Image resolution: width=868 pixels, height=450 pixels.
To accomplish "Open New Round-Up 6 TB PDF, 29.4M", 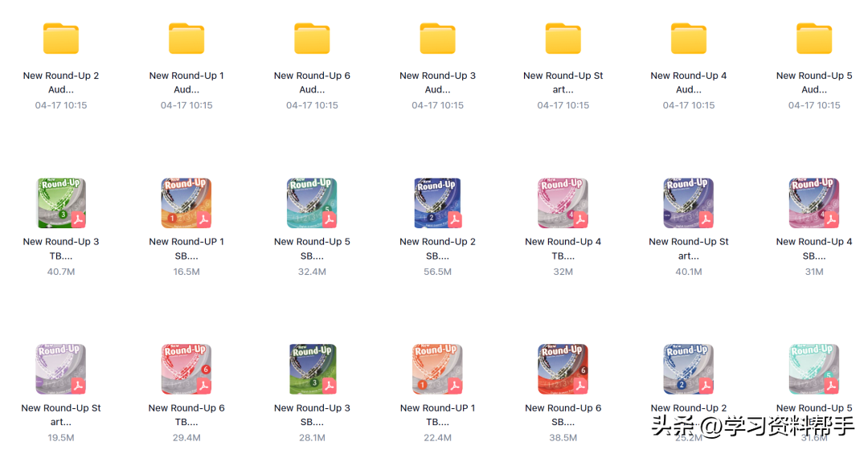I will click(186, 369).
